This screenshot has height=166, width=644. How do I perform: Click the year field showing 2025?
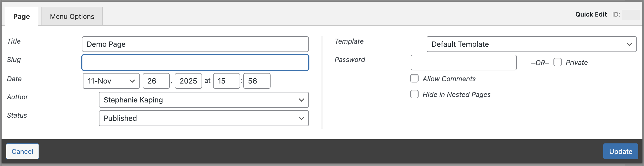click(x=188, y=81)
